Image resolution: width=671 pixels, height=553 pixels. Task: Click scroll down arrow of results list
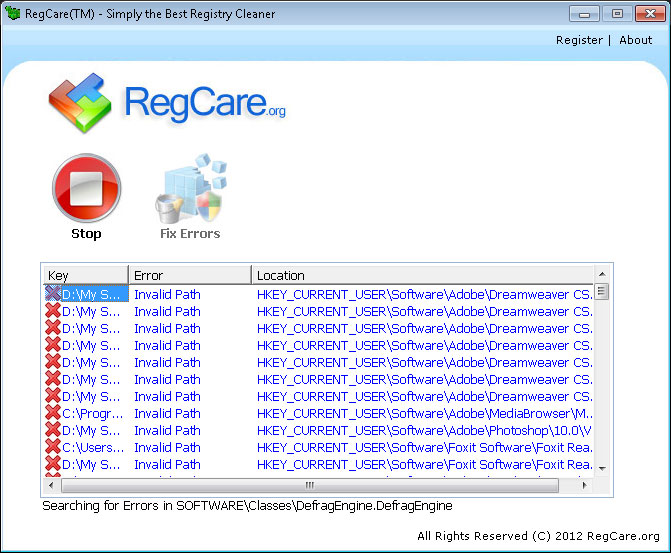point(602,469)
